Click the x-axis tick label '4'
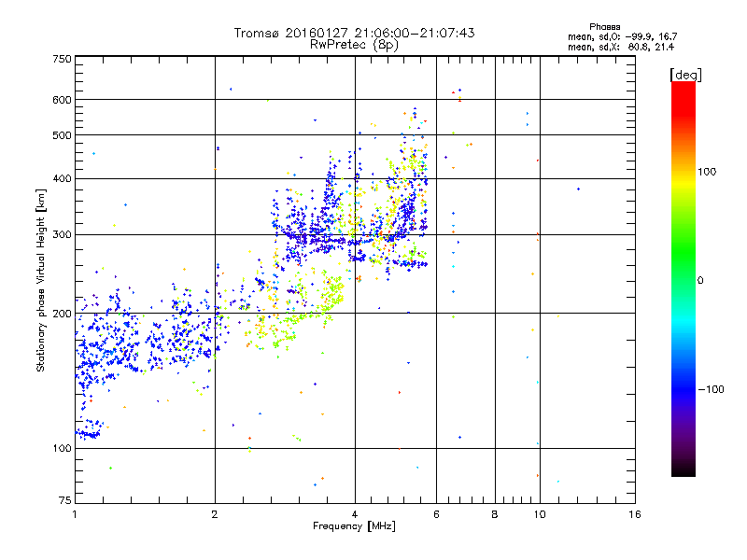 click(x=355, y=514)
